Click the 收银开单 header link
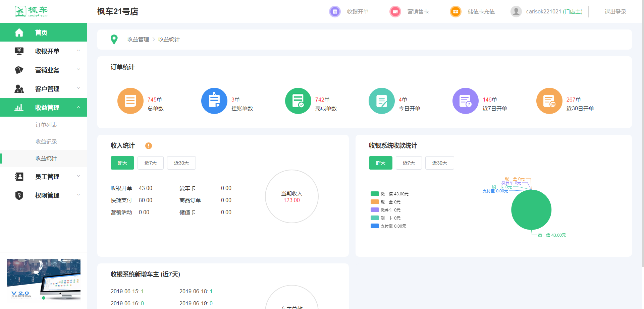This screenshot has height=309, width=644. pos(358,12)
